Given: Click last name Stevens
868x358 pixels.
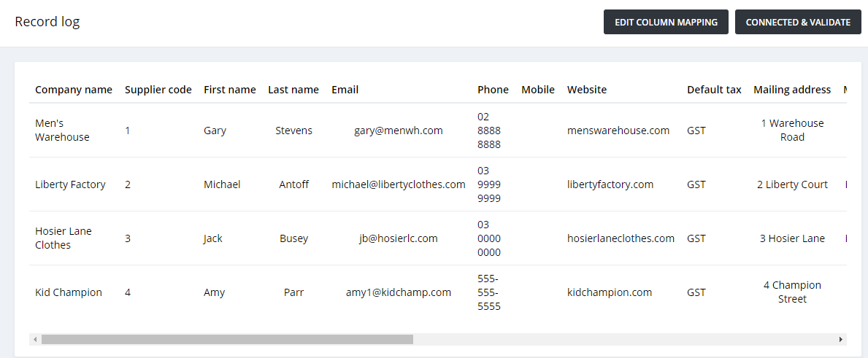Looking at the screenshot, I should click(294, 131).
